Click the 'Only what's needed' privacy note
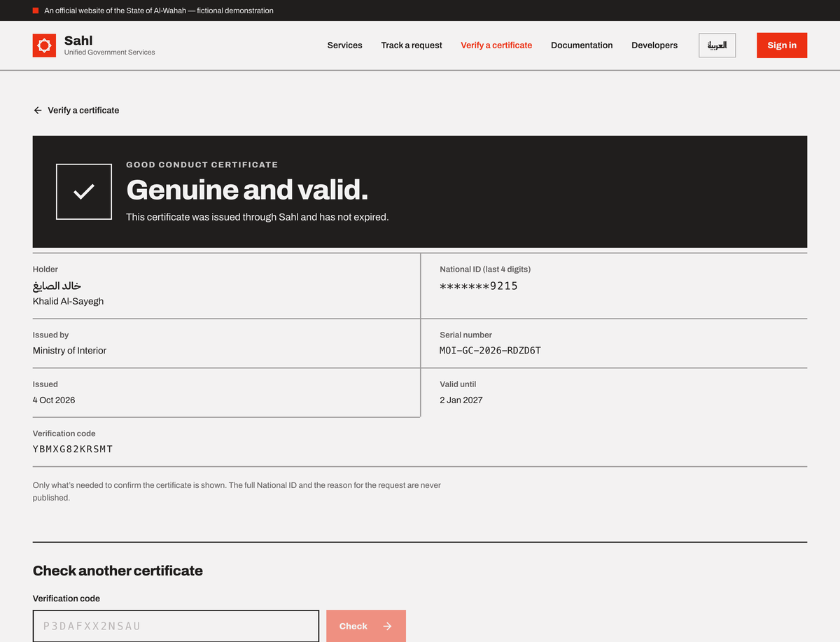Screen dimensions: 840x642 (x=237, y=491)
